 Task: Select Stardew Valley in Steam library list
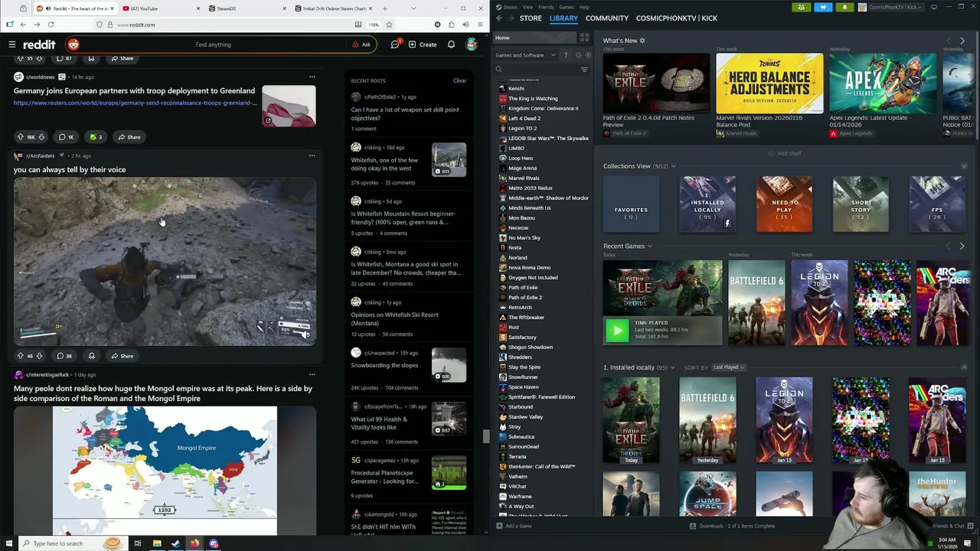point(525,417)
